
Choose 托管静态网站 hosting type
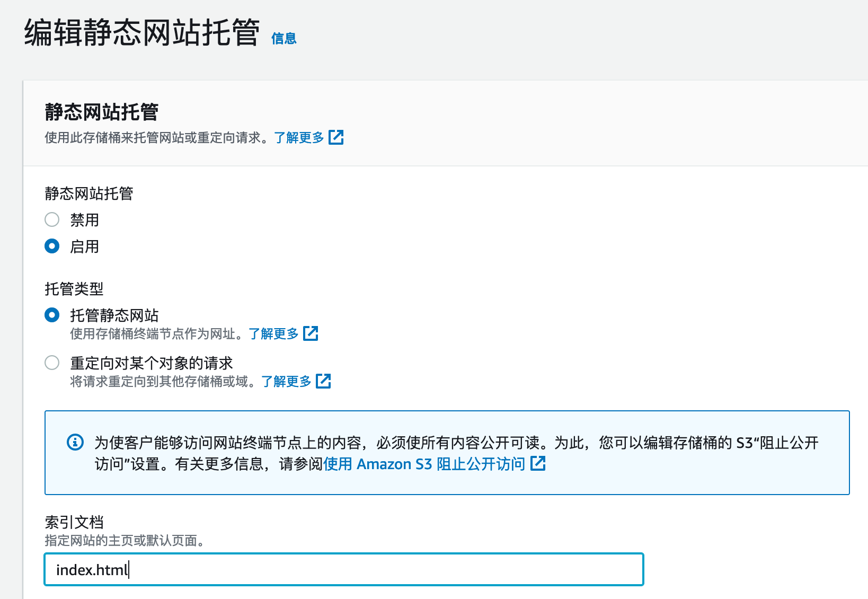52,315
